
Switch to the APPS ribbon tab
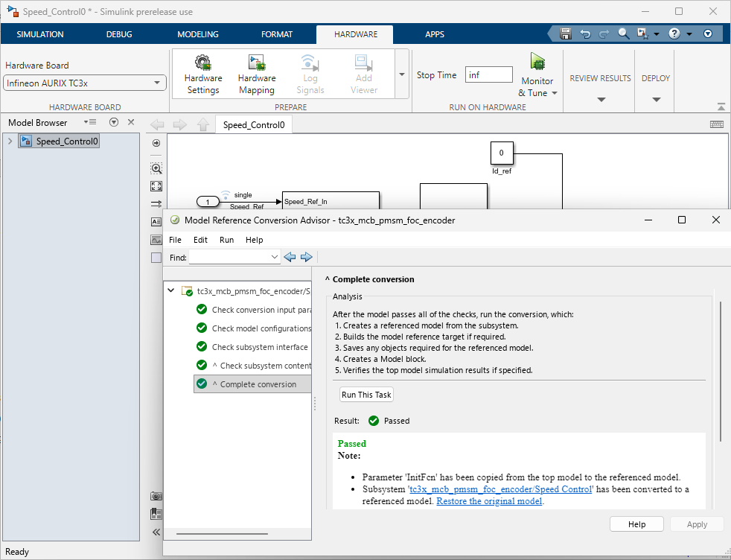pyautogui.click(x=435, y=34)
